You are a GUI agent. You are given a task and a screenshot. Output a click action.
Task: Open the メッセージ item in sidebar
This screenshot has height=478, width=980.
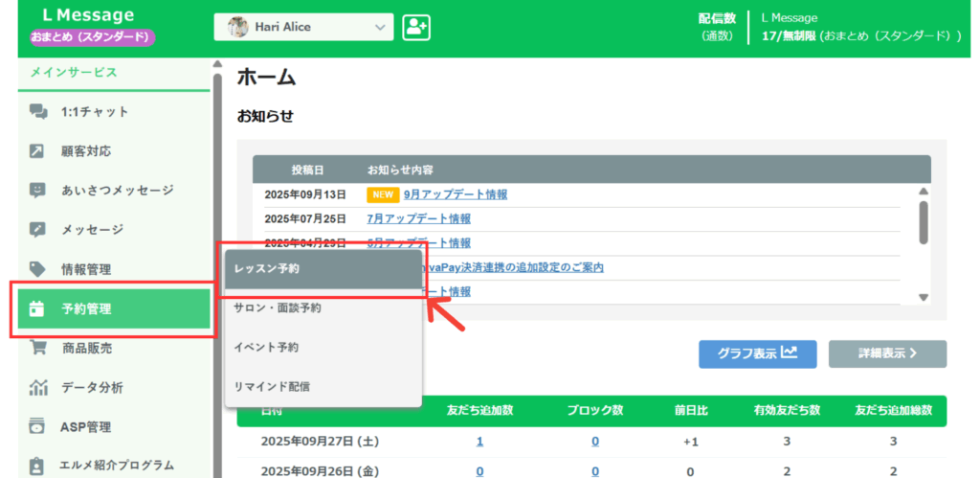(92, 230)
